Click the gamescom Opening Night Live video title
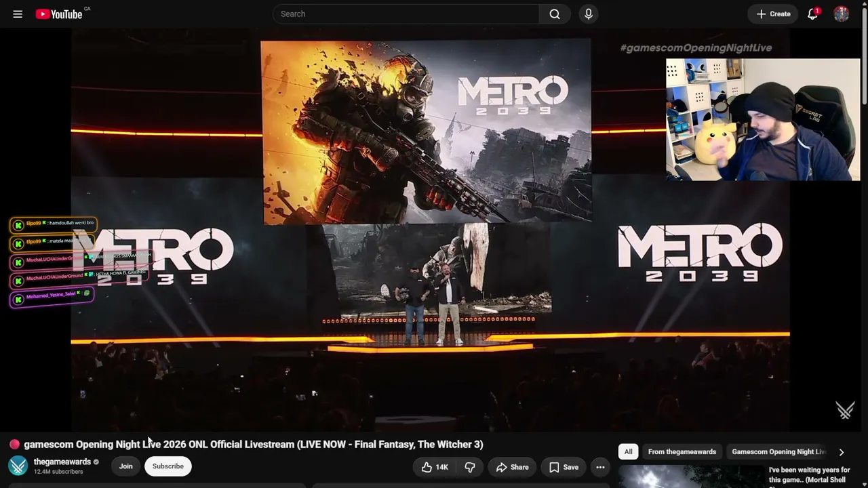This screenshot has height=488, width=868. click(x=254, y=445)
